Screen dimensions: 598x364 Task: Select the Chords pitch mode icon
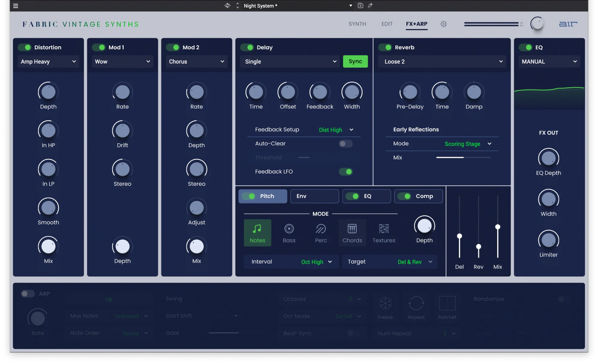click(352, 233)
